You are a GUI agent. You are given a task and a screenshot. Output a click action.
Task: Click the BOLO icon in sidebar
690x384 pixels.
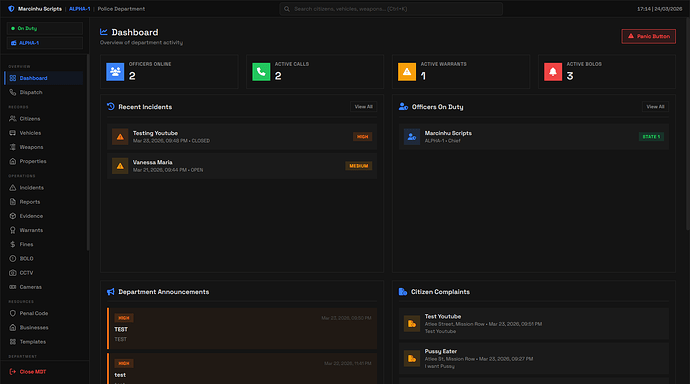(13, 259)
